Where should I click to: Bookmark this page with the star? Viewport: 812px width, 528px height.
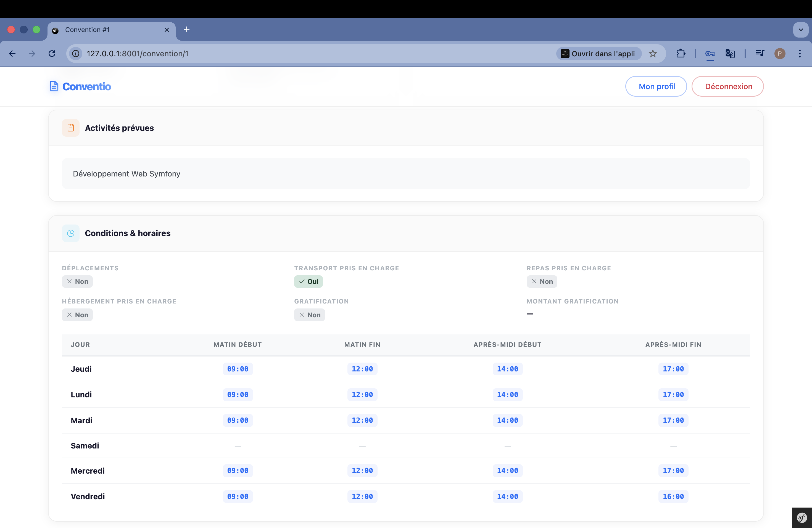tap(653, 54)
